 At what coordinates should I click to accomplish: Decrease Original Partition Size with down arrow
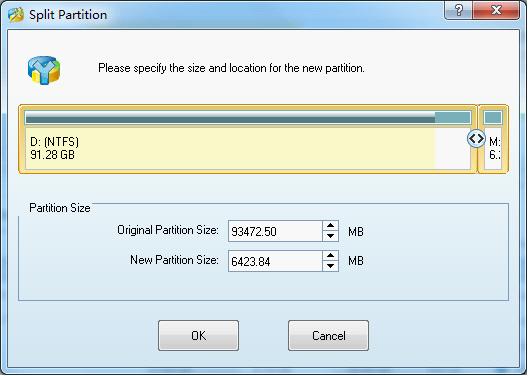pos(330,236)
